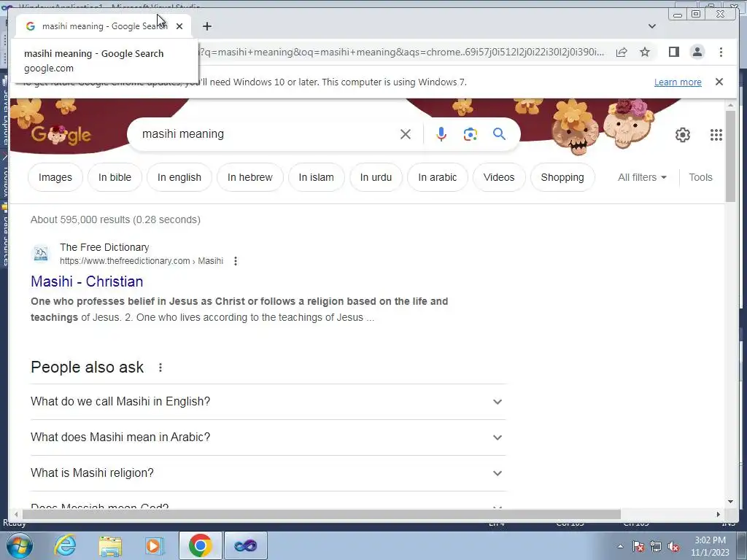Open the Chrome three-dot menu

tap(721, 52)
